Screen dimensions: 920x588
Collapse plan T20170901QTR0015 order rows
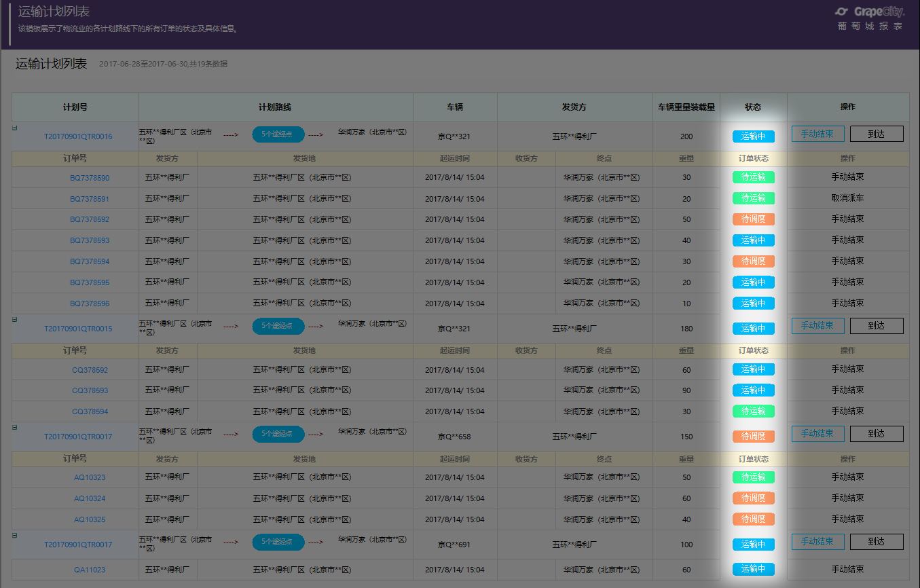[x=15, y=319]
